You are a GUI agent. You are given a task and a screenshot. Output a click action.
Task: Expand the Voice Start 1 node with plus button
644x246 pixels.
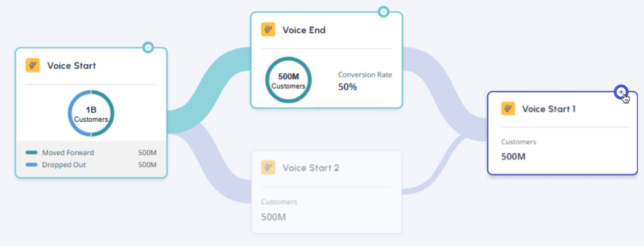pyautogui.click(x=621, y=91)
